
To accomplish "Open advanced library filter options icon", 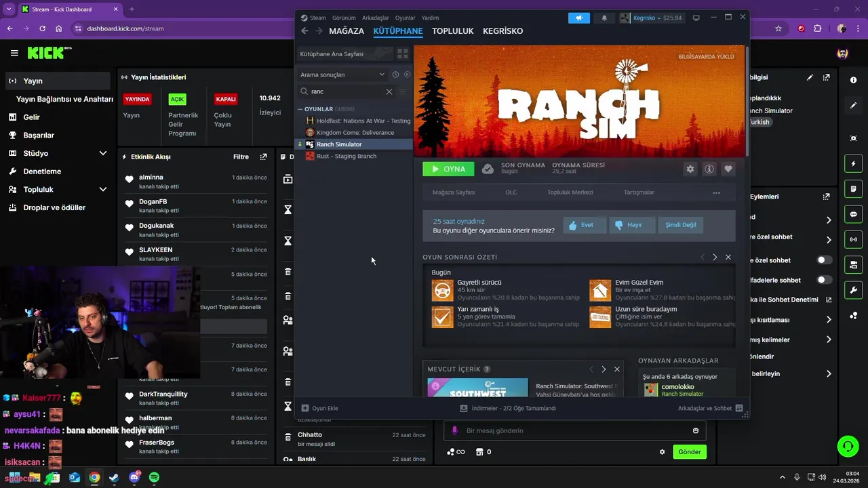I will [x=403, y=91].
